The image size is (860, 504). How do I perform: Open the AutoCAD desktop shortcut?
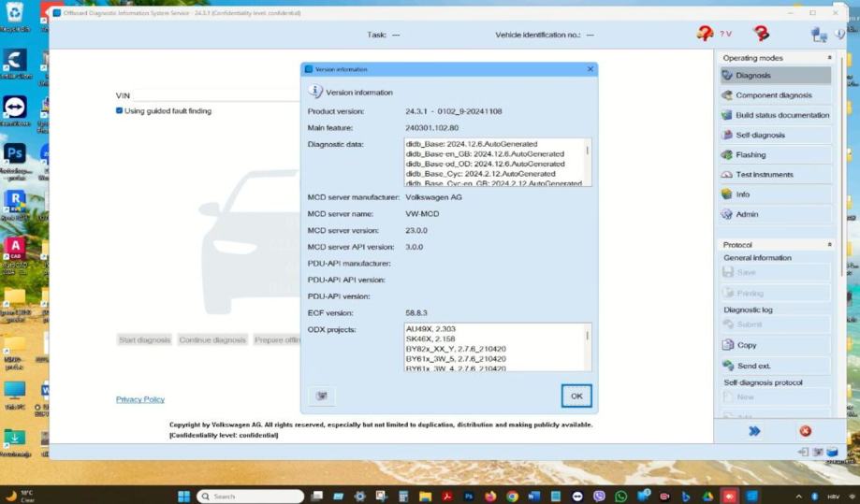coord(15,256)
